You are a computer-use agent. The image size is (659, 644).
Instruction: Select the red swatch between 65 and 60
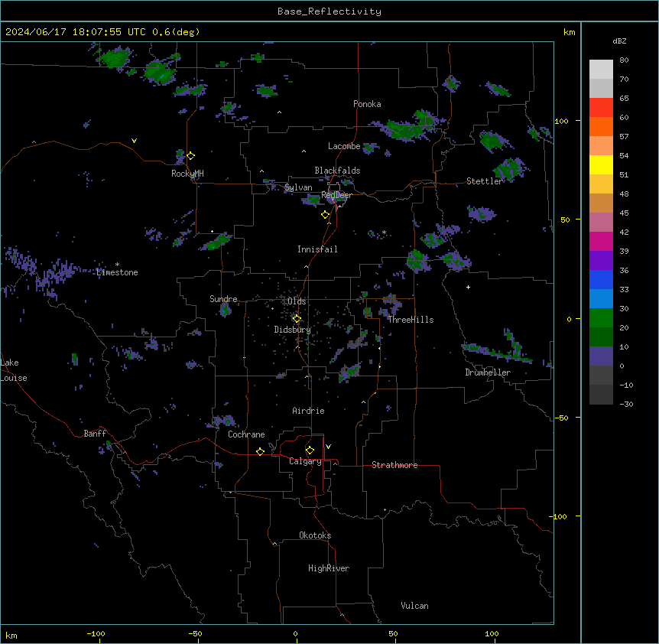(x=601, y=108)
